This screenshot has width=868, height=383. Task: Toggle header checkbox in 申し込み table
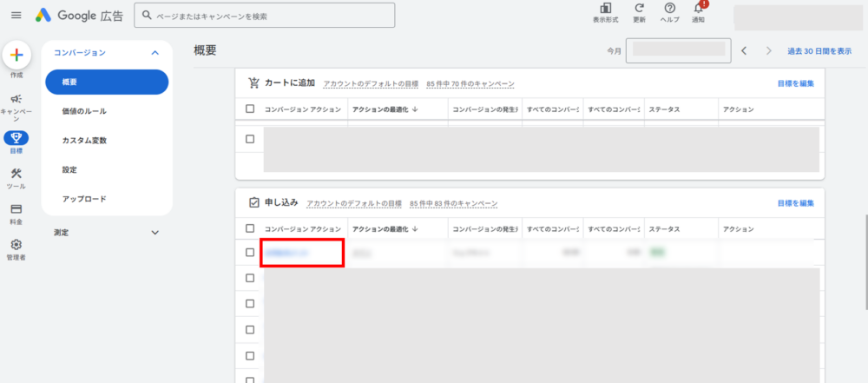tap(250, 228)
